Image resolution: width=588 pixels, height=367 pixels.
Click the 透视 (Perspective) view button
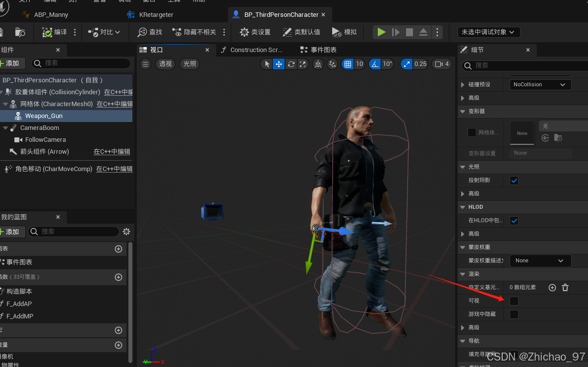pos(166,64)
